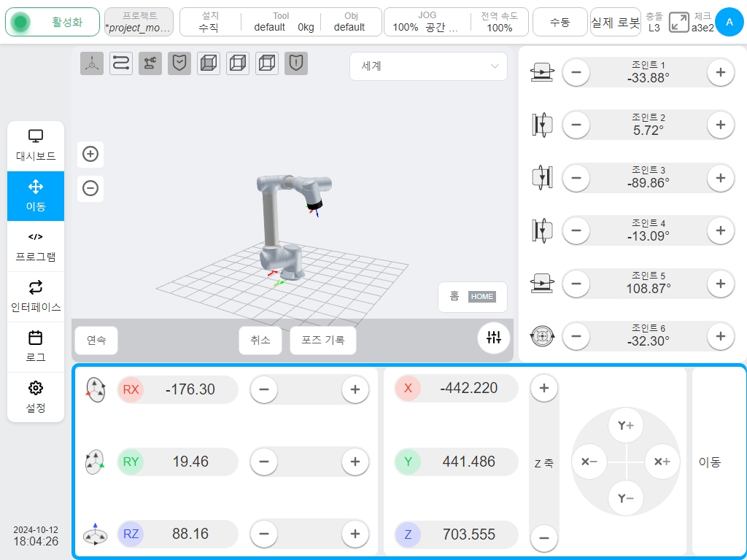Toggle the 실제 로봇 real robot button
747x560 pixels.
pyautogui.click(x=615, y=22)
